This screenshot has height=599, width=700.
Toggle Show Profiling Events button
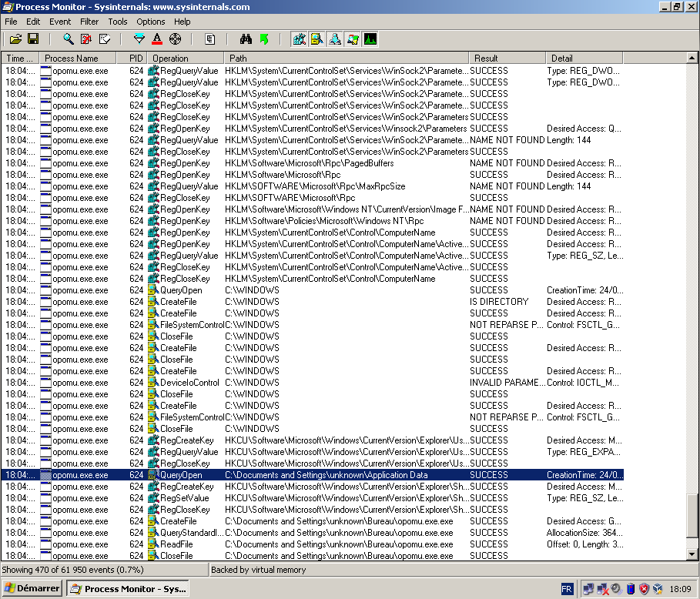tap(370, 38)
